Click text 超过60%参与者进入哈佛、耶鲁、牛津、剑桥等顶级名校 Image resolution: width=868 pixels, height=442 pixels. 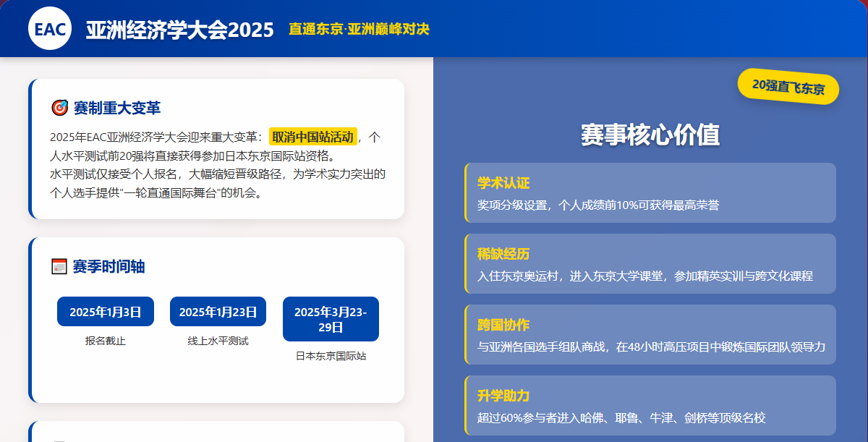(x=621, y=417)
